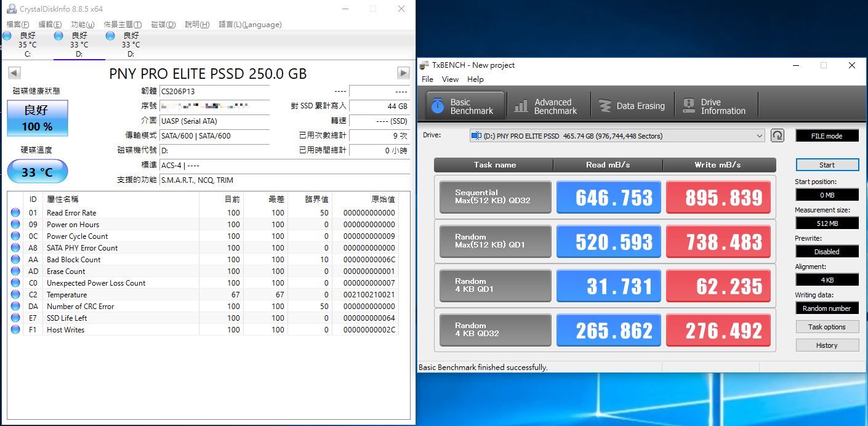This screenshot has width=868, height=426.
Task: Switch to Basic Benchmark tab
Action: [465, 106]
